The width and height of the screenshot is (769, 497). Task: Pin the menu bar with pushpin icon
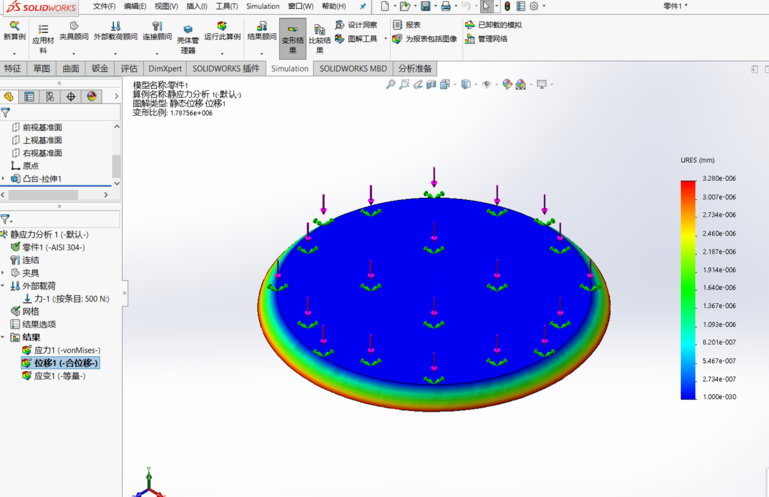coord(363,6)
